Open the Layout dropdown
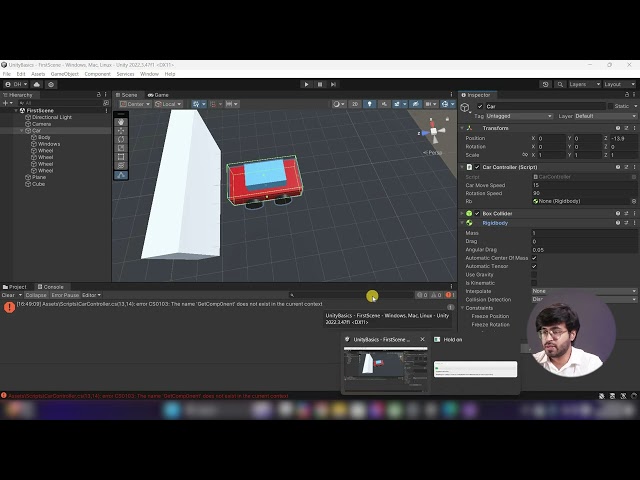 pyautogui.click(x=619, y=84)
